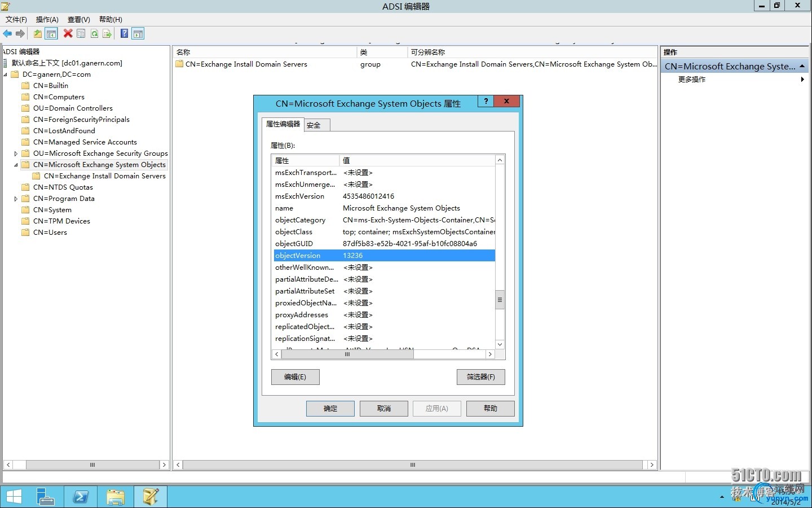Click the dialog help question mark button
The height and width of the screenshot is (508, 812).
coord(486,101)
